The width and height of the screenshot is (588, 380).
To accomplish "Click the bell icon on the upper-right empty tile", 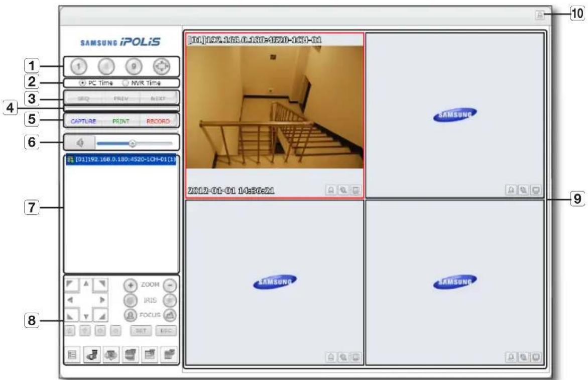I will 511,190.
